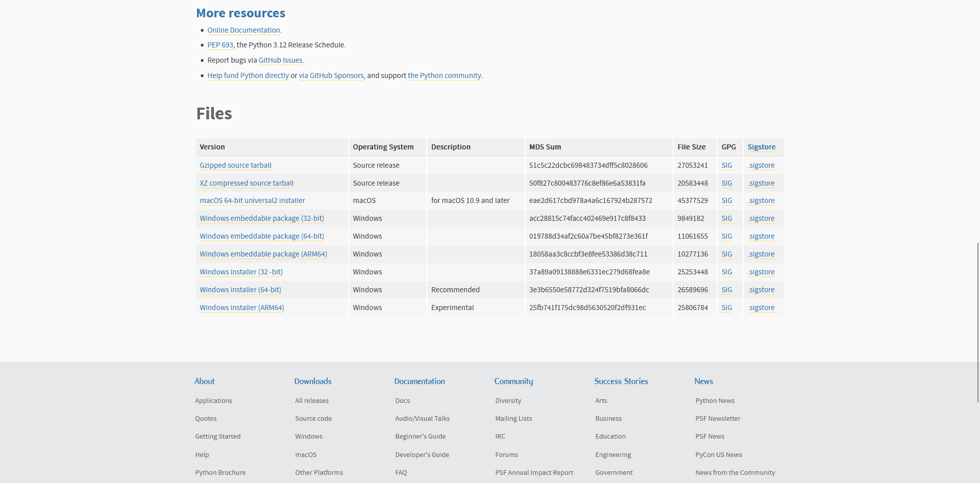This screenshot has height=483, width=980.
Task: Open Beginner's Guide footer link
Action: pos(420,436)
